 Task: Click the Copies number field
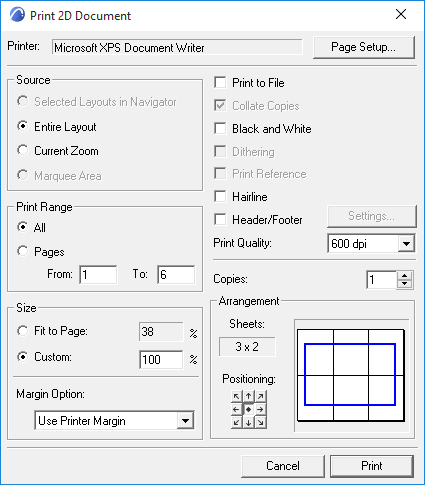[x=382, y=280]
